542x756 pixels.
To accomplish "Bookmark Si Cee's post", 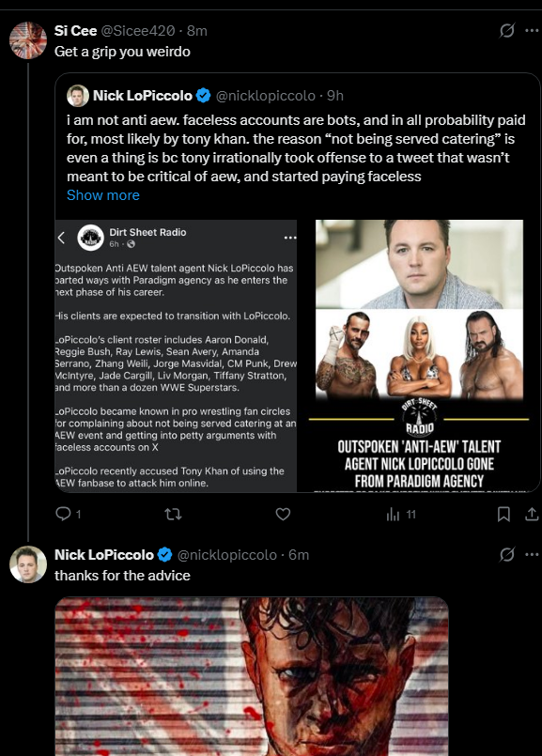I will [x=503, y=515].
